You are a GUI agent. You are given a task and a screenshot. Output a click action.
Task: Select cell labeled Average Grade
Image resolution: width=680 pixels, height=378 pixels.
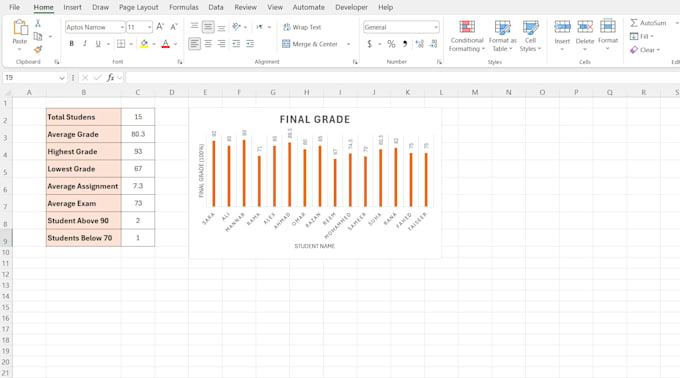[x=84, y=134]
